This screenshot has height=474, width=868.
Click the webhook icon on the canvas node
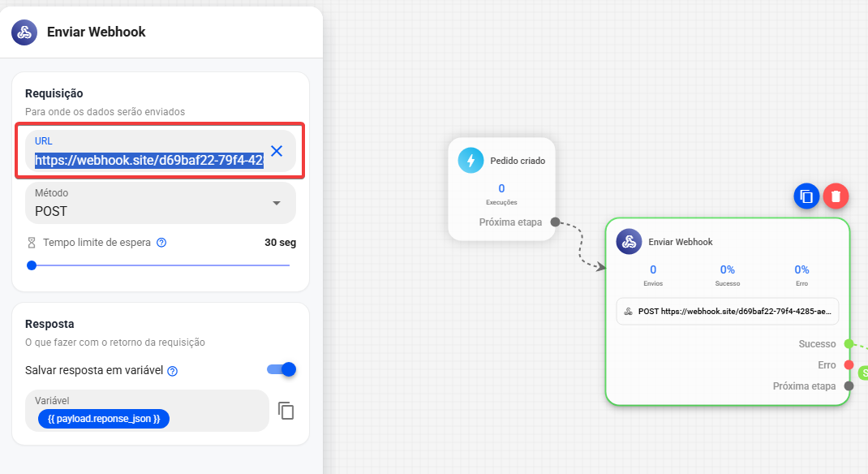pos(629,242)
